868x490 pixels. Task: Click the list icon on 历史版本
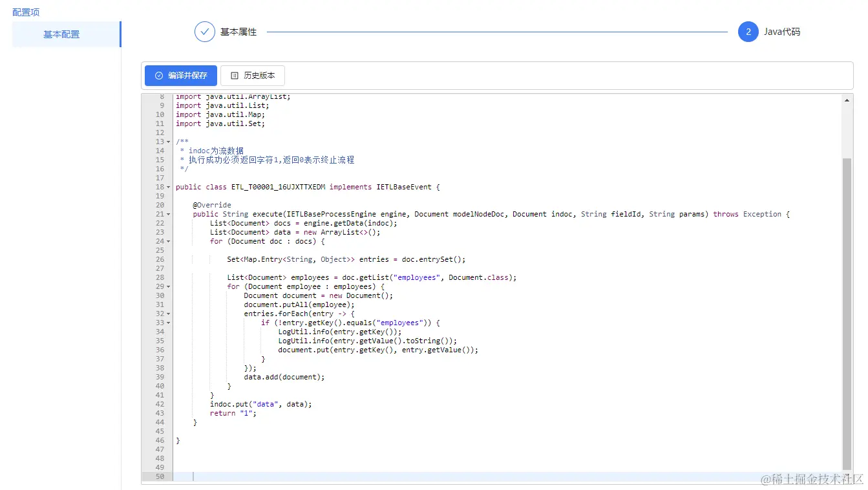(x=235, y=76)
